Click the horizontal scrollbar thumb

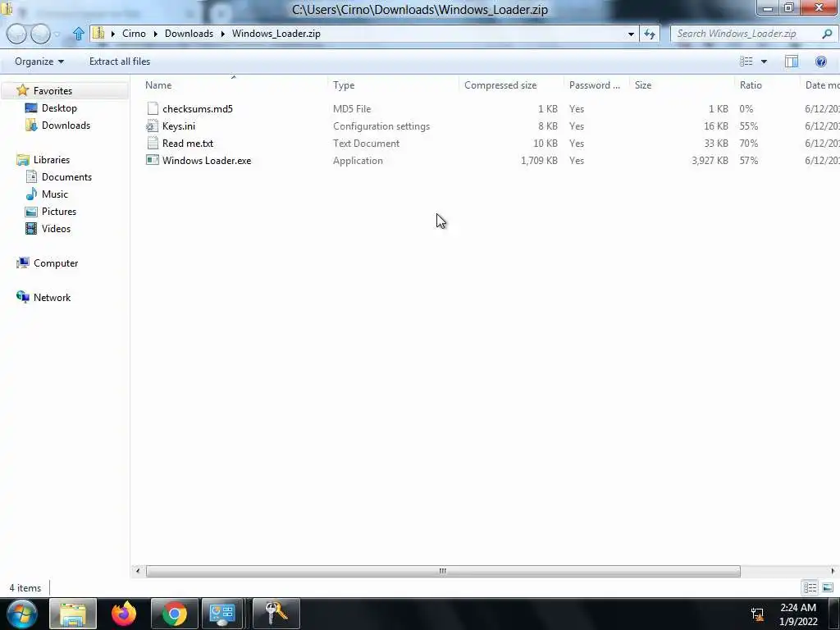pos(443,571)
